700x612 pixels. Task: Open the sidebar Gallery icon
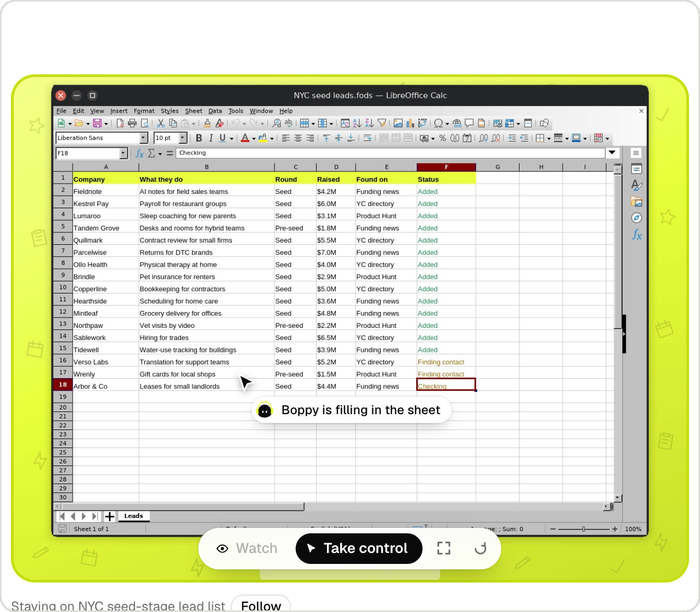click(636, 202)
